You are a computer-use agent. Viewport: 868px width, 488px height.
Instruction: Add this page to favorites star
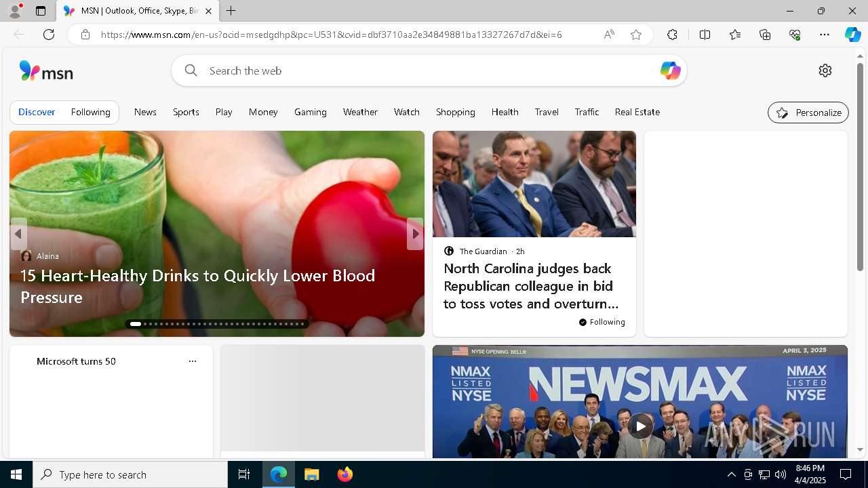pos(636,35)
